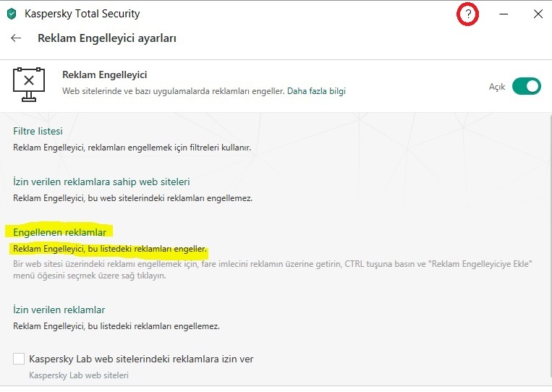The image size is (552, 392).
Task: Minimize the Kaspersky window
Action: [x=504, y=14]
